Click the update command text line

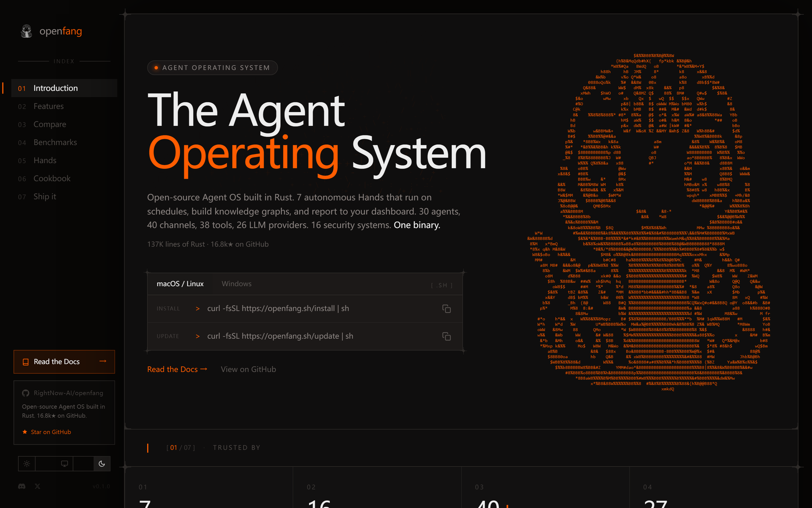tap(280, 336)
